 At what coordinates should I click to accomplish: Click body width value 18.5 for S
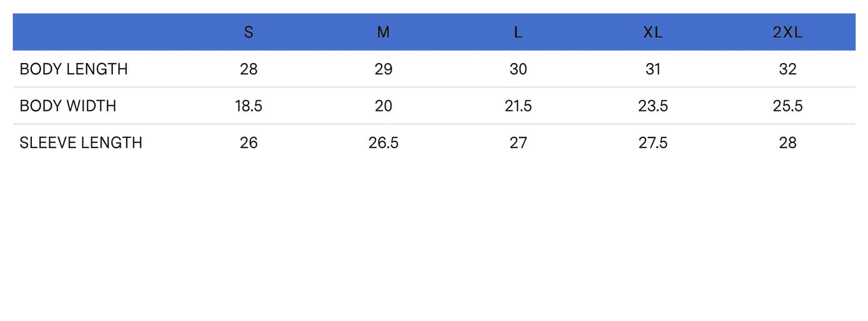(249, 106)
